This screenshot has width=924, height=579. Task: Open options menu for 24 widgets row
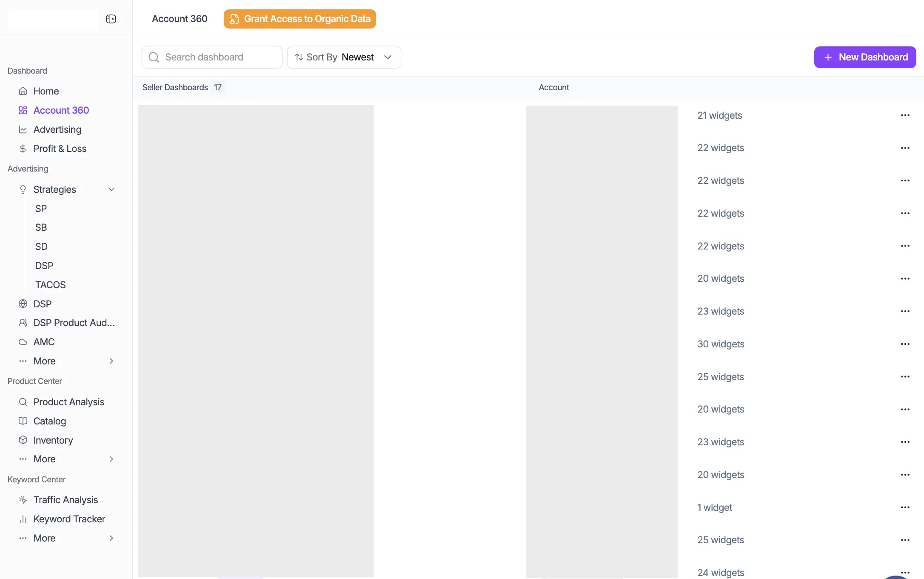905,572
